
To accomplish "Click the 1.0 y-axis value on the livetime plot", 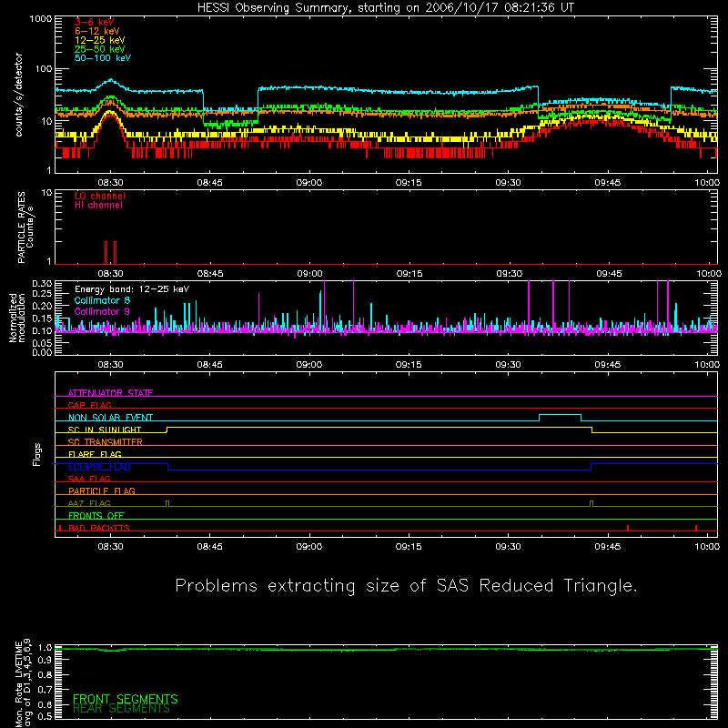I will [45, 647].
